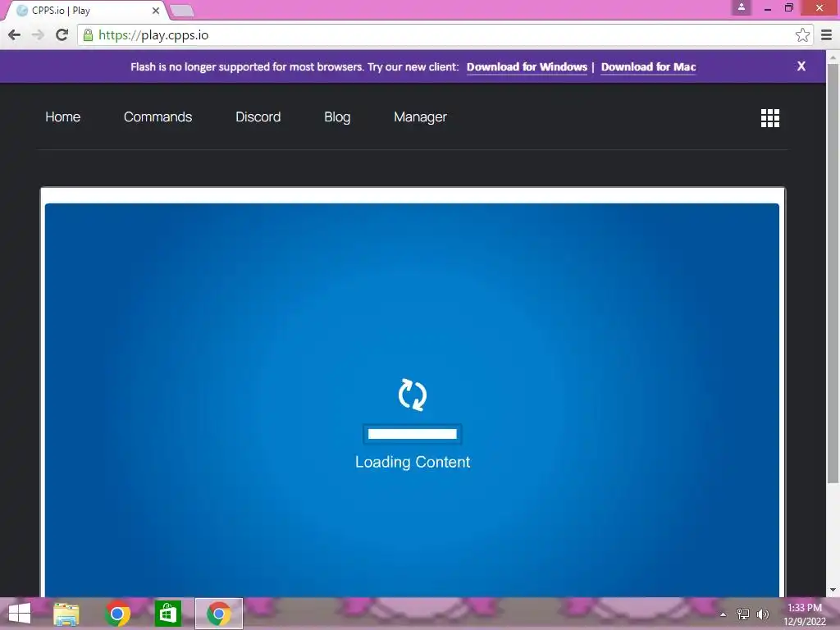This screenshot has width=840, height=630.
Task: Click the browser back arrow
Action: [15, 35]
